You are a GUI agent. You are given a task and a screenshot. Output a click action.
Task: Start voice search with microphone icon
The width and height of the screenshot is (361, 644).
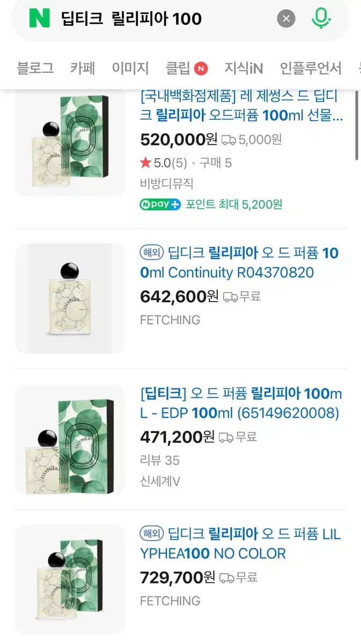pos(321,19)
